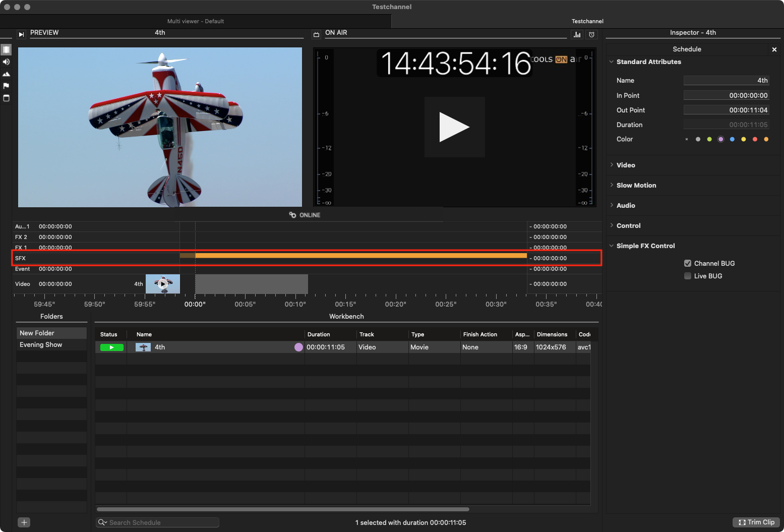
Task: Click the Out Point timecode field
Action: click(726, 110)
